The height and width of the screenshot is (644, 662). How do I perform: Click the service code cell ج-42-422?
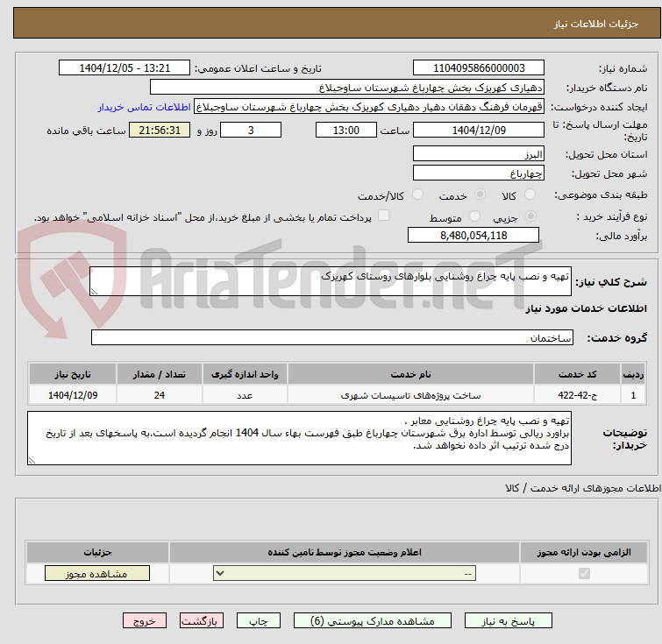point(577,395)
